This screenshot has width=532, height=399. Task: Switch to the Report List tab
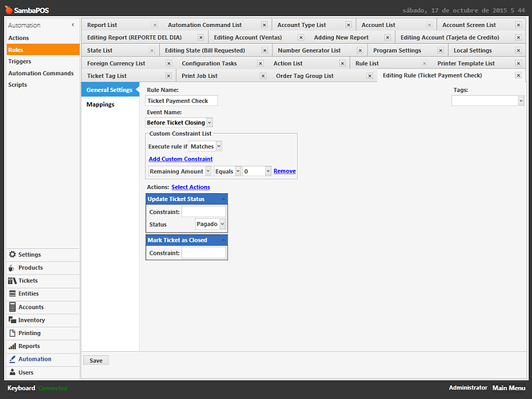[x=101, y=25]
